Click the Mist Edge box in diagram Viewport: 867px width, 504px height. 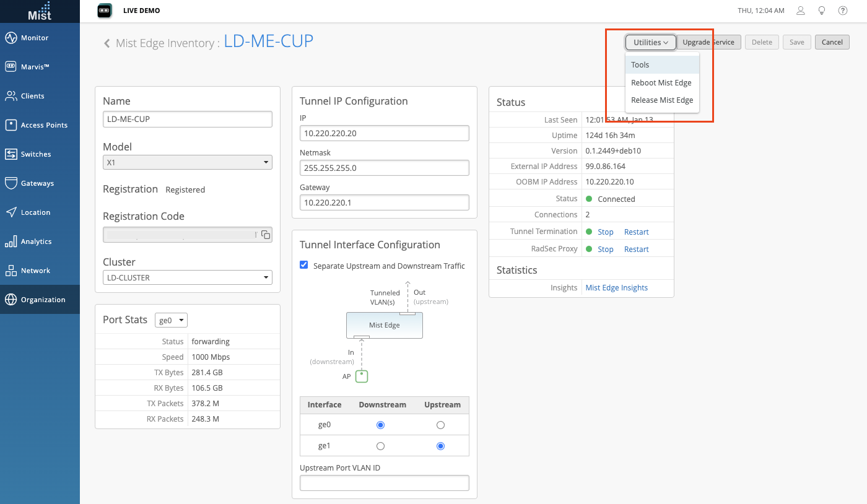[385, 325]
